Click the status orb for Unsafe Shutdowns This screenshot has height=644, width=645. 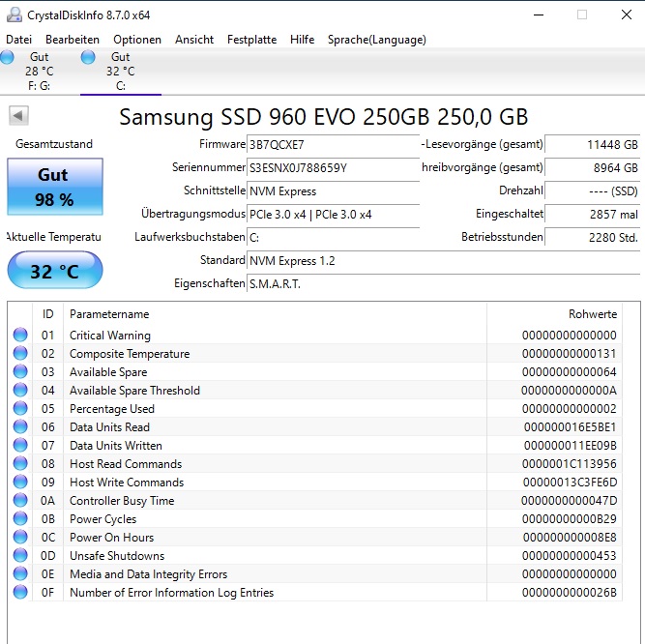click(x=20, y=555)
